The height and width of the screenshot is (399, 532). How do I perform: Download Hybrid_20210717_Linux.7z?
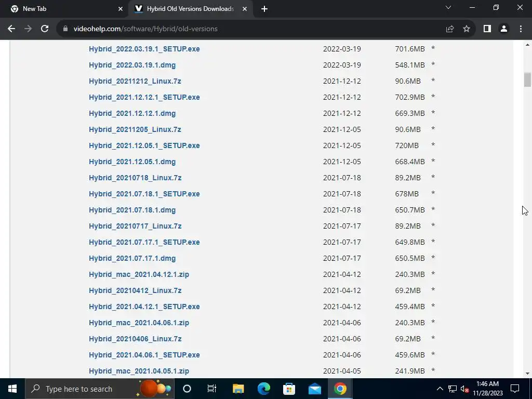[x=135, y=227]
